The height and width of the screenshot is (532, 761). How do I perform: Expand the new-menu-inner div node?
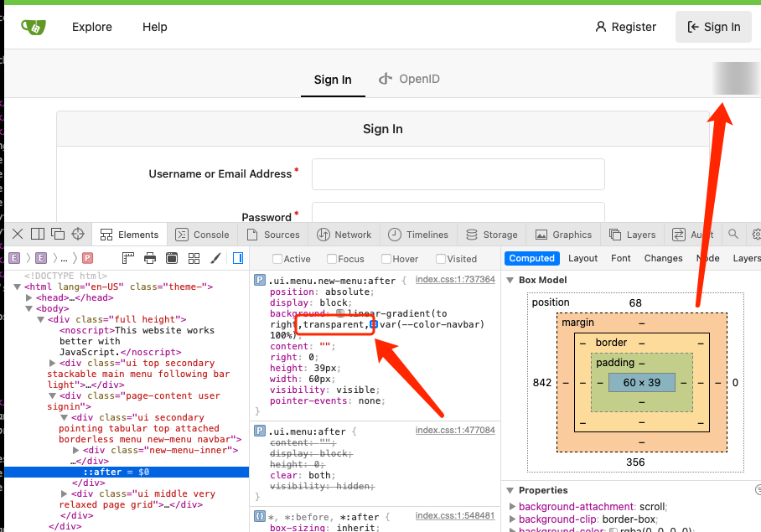(x=75, y=451)
